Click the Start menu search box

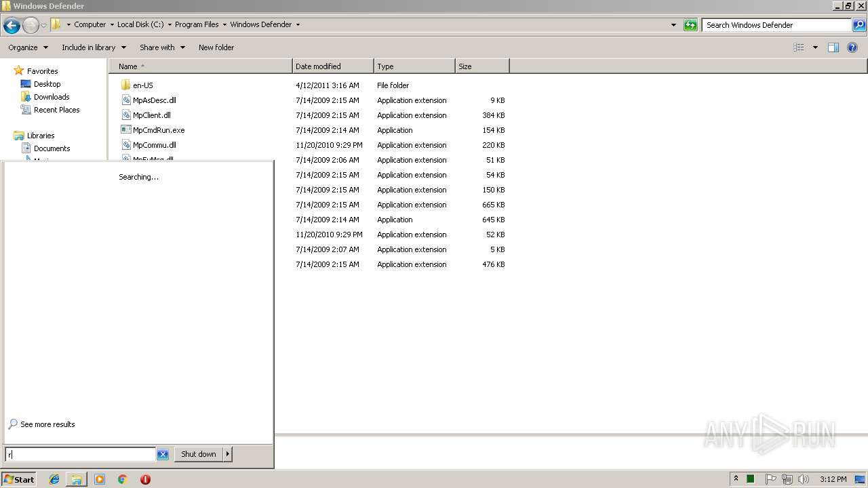[x=80, y=454]
